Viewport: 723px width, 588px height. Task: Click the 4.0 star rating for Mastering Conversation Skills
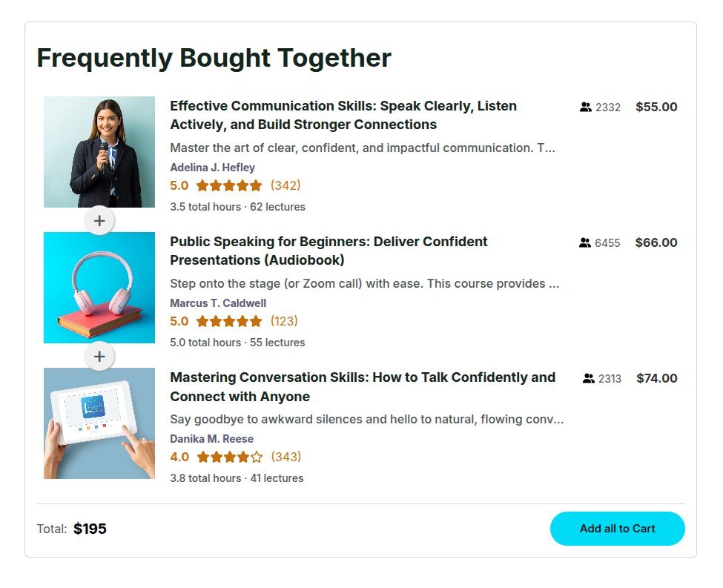point(229,457)
